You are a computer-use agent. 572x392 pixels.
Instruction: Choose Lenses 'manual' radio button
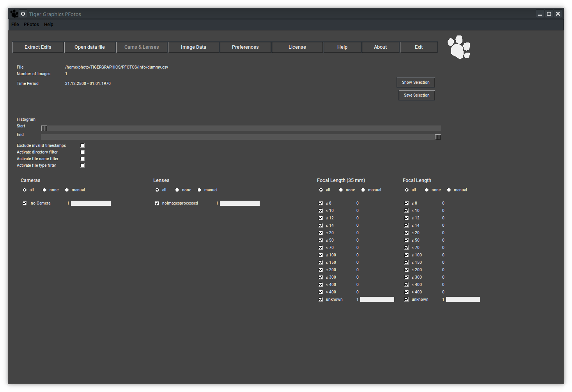click(200, 190)
